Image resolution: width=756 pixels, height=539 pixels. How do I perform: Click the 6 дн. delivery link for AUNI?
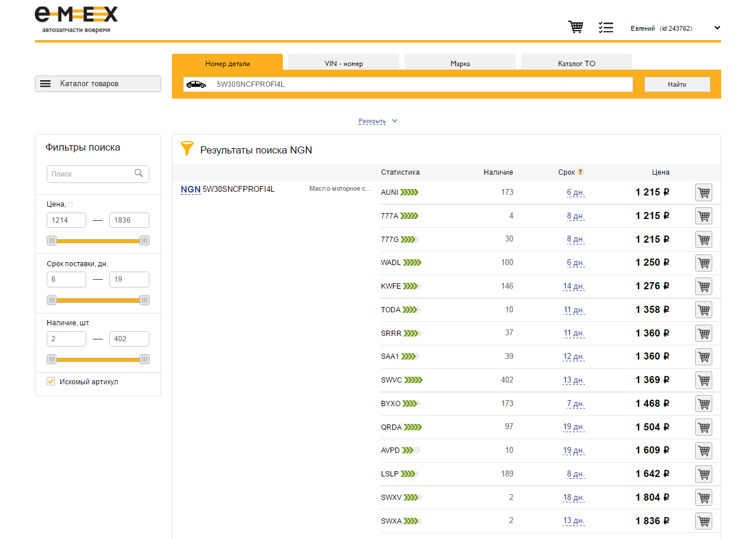(x=575, y=192)
